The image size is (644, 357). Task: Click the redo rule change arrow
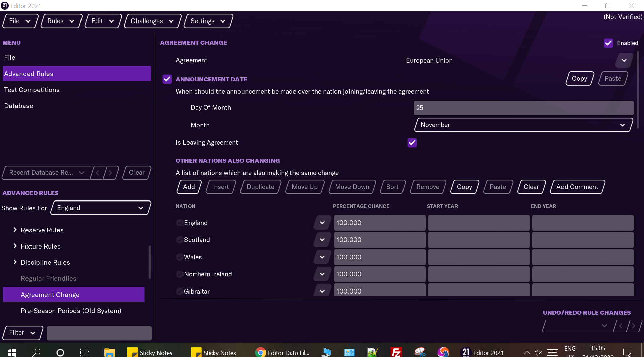633,326
